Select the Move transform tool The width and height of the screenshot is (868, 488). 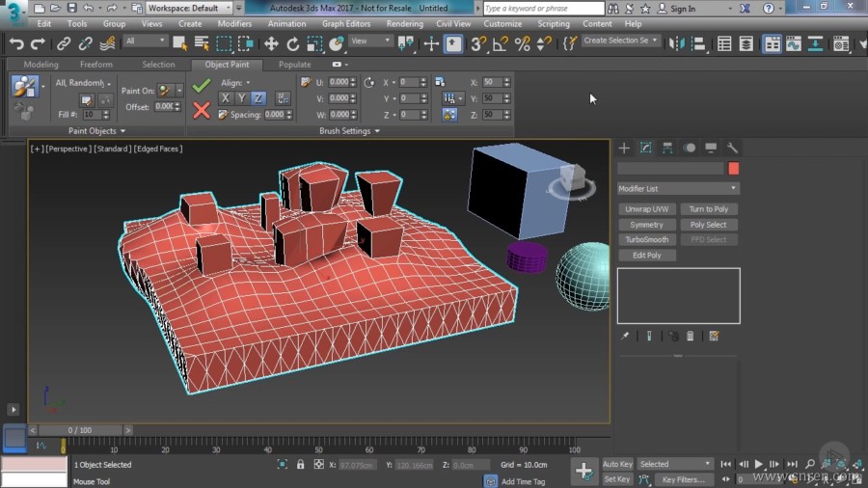coord(271,43)
